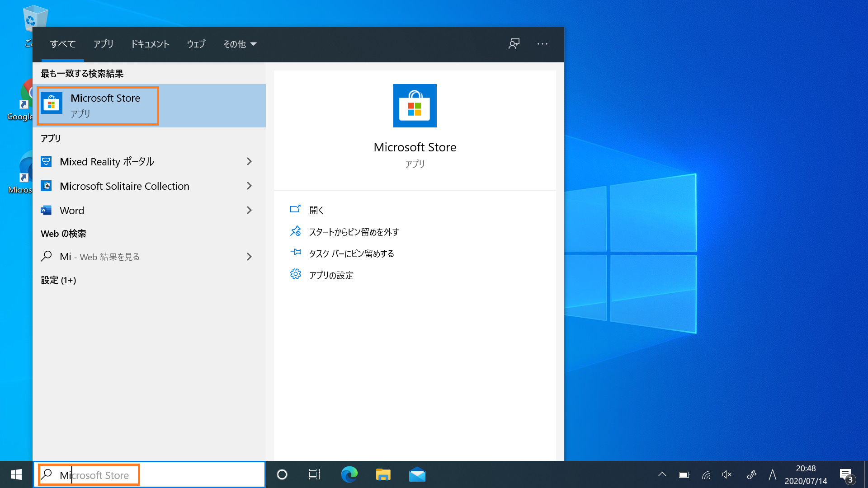This screenshot has height=488, width=868.
Task: Open File Explorer from the taskbar
Action: click(x=382, y=474)
